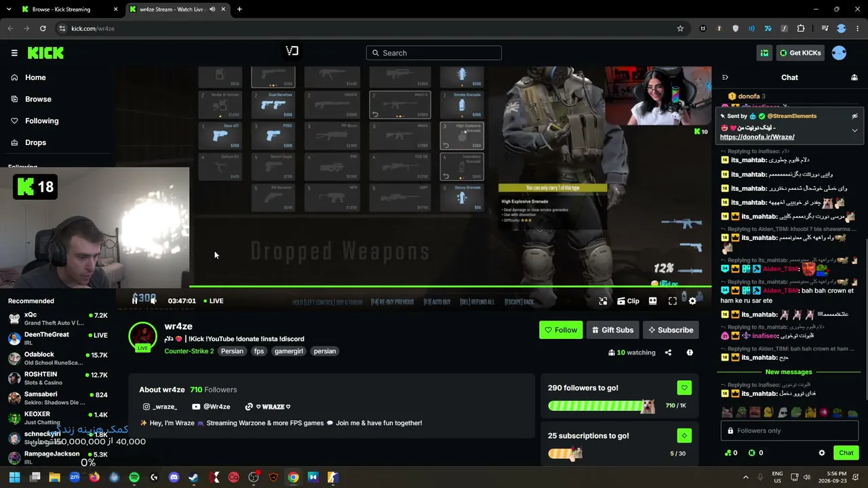Toggle theater mode in player
Viewport: 868px width, 488px height.
click(x=653, y=301)
